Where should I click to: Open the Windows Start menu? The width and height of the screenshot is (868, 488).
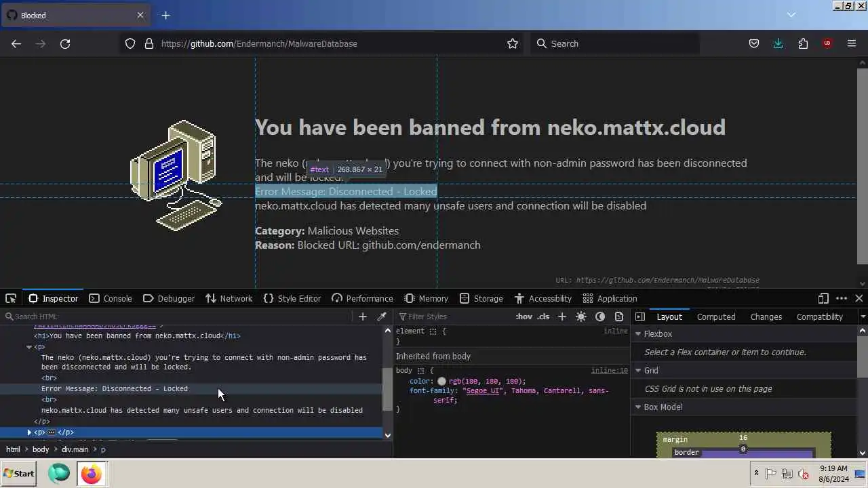pos(18,474)
